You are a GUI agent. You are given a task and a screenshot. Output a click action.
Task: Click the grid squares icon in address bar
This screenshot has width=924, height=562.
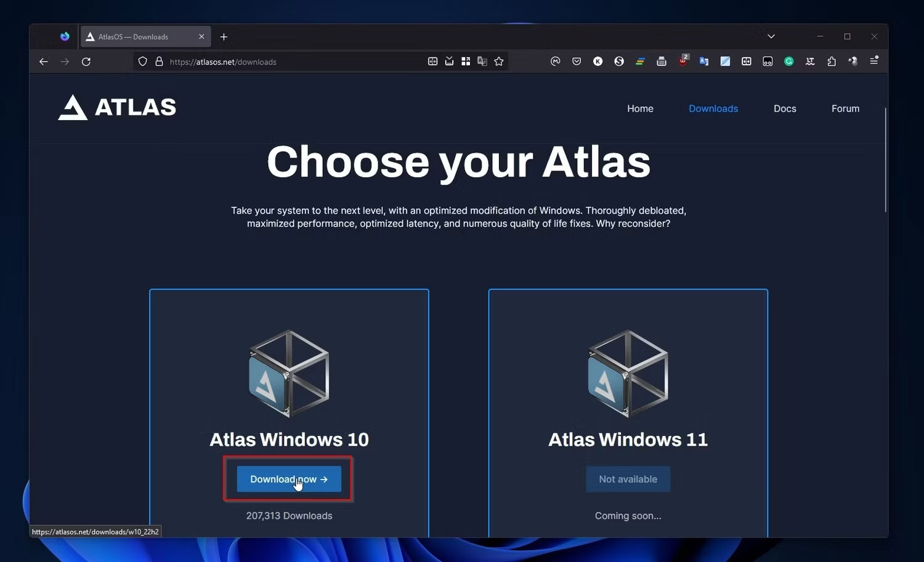click(x=466, y=62)
